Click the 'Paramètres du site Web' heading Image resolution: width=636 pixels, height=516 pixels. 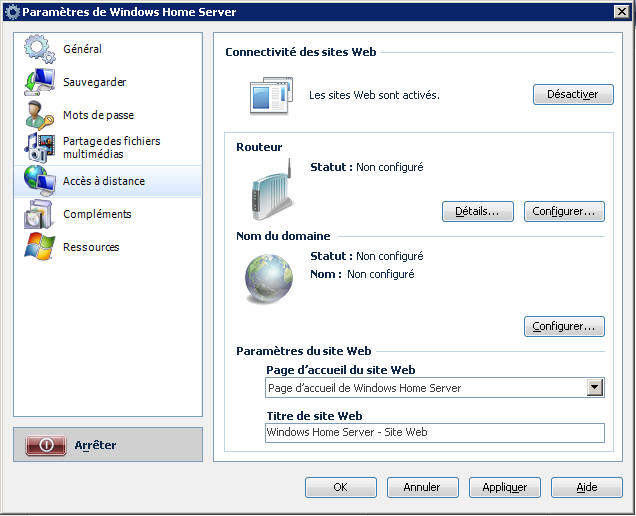[x=303, y=351]
